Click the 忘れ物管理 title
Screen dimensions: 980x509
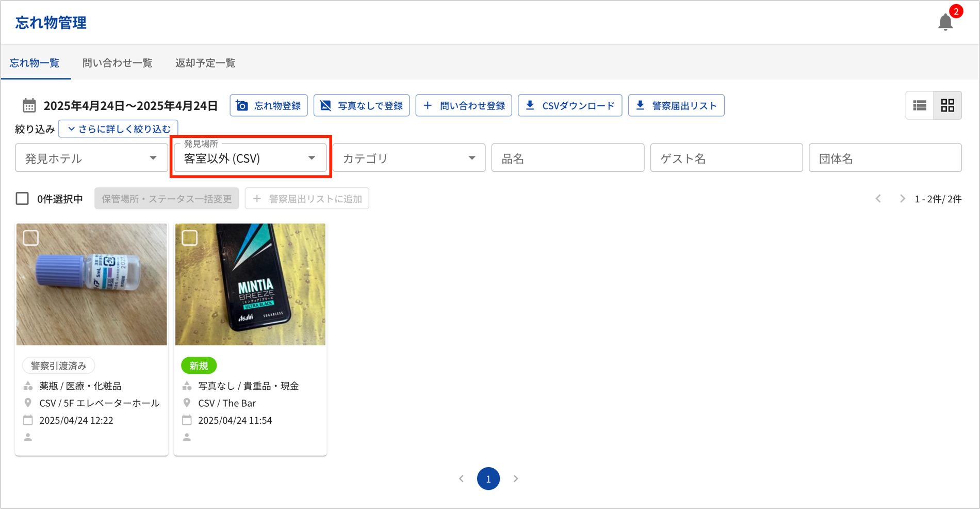tap(51, 23)
